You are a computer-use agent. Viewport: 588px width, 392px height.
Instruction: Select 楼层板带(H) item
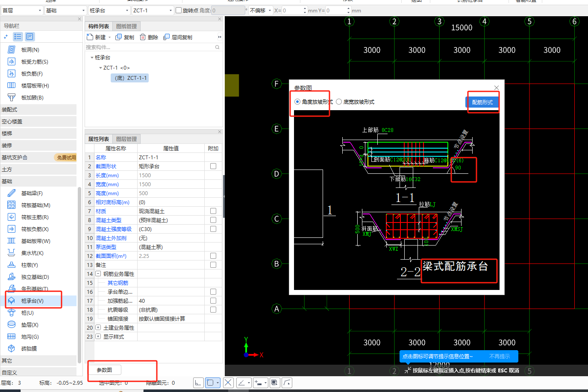point(35,86)
